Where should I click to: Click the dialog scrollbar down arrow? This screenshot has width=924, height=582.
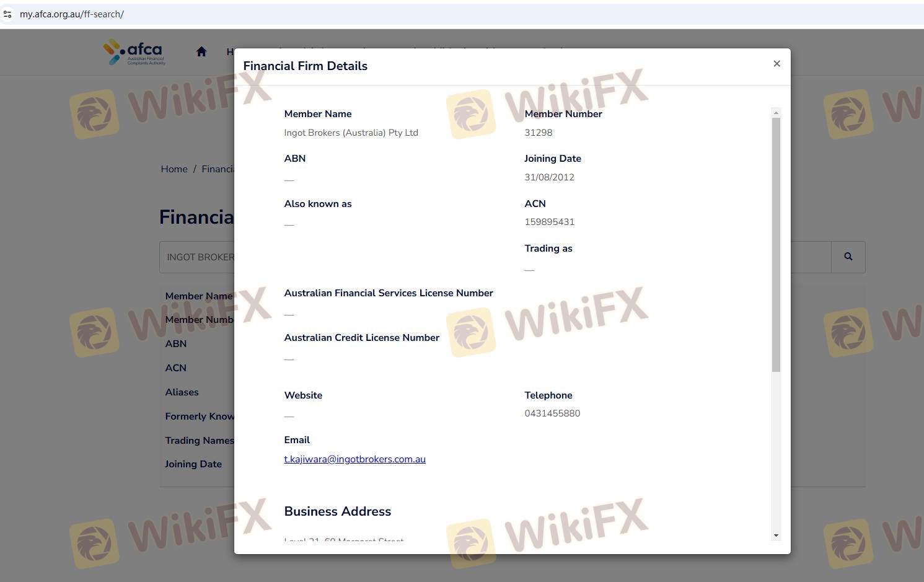pos(776,536)
